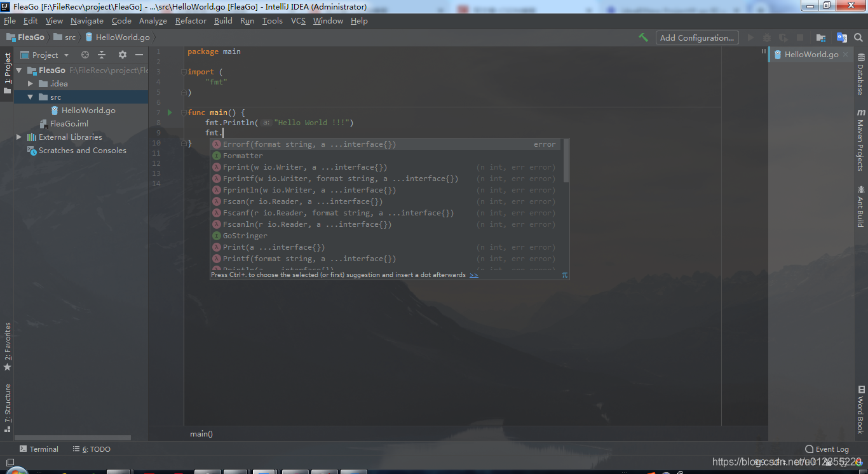Screen dimensions: 868x474
Task: Open the Code menu
Action: [121, 21]
